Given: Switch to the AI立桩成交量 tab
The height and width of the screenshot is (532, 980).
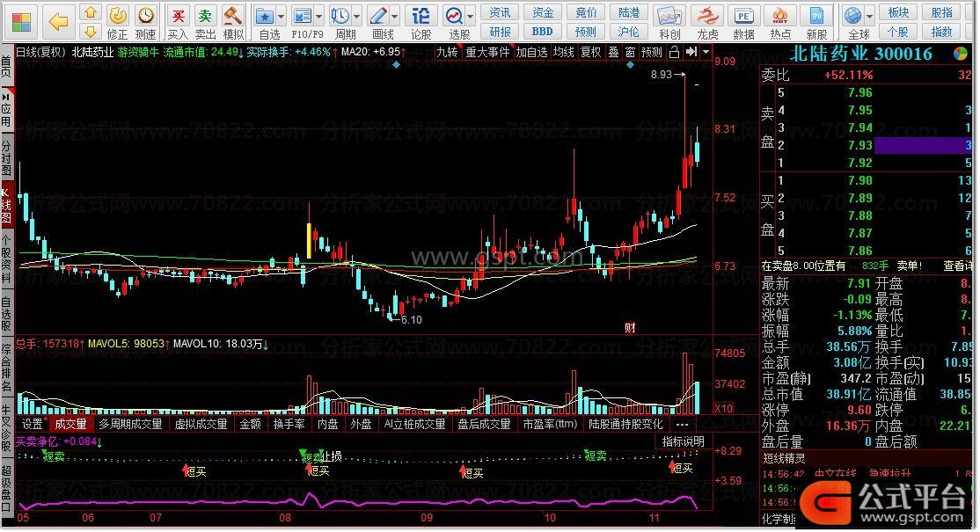Looking at the screenshot, I should 415,425.
